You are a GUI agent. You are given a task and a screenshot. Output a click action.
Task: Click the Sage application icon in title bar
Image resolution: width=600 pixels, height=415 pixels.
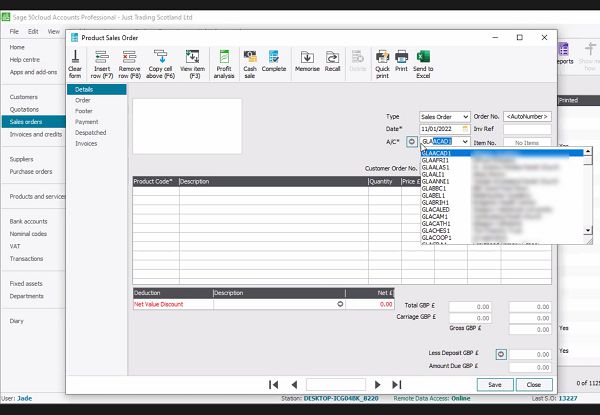coord(5,17)
